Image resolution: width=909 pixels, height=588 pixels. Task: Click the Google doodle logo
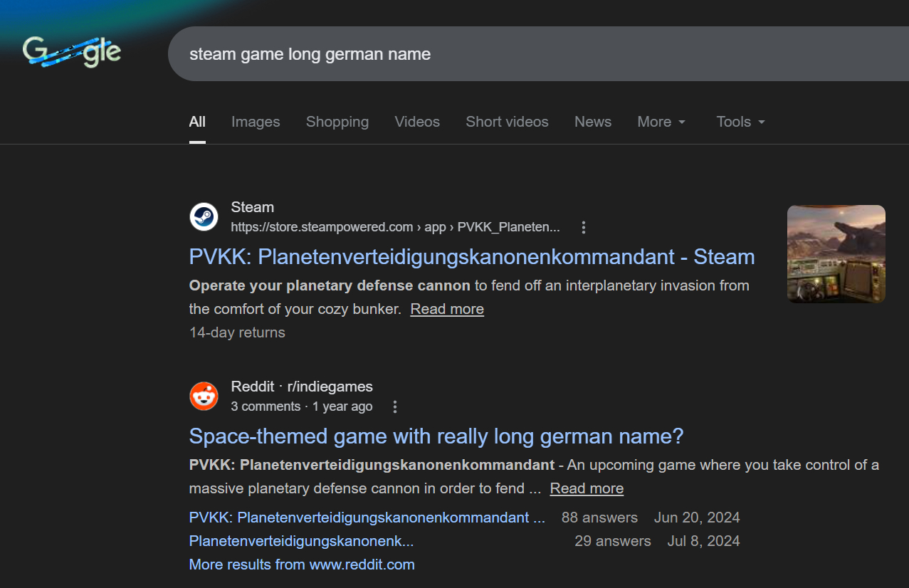(x=72, y=52)
